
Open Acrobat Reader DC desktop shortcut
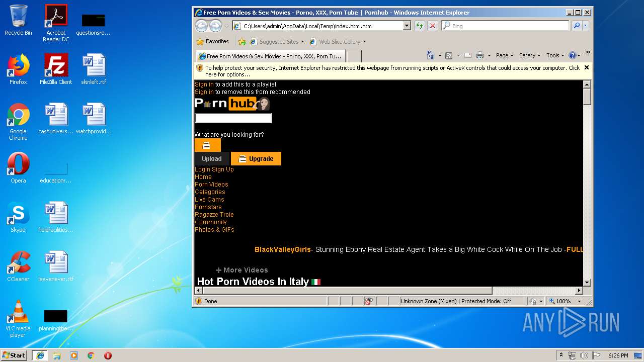(x=56, y=23)
